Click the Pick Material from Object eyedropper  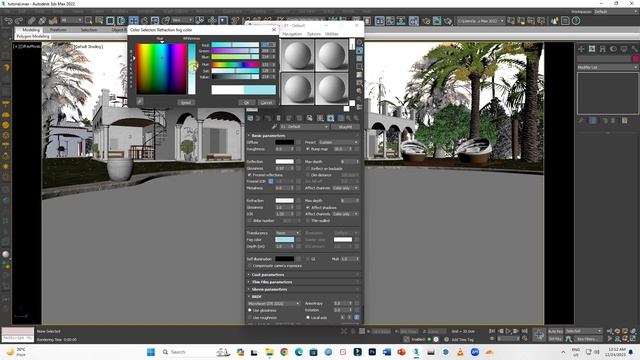[274, 127]
